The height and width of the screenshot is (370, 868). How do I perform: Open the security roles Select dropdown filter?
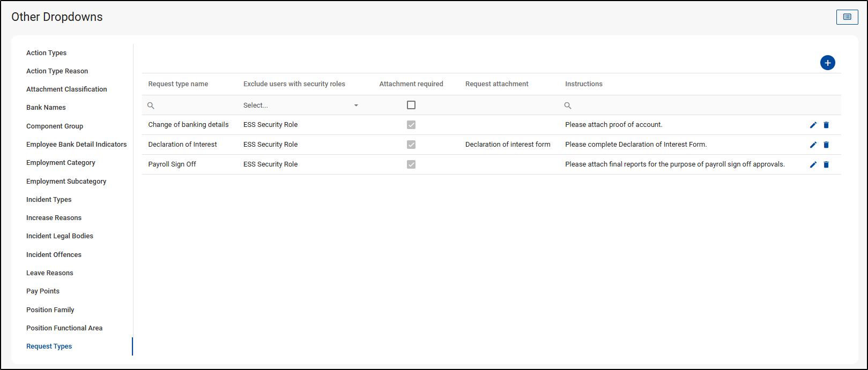(301, 105)
